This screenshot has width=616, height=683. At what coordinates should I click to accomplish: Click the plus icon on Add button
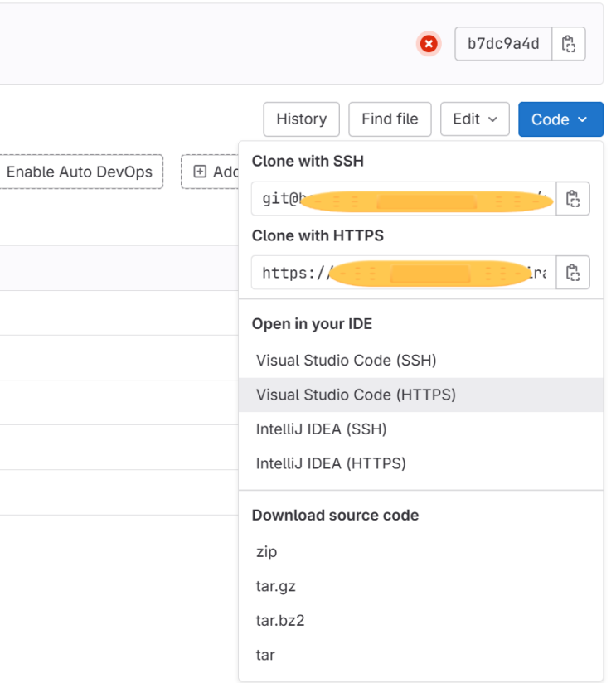200,172
